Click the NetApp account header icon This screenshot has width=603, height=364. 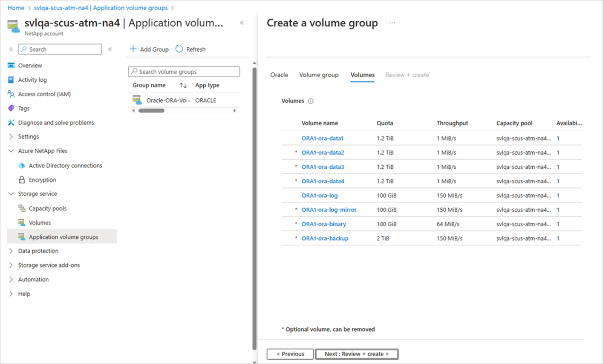14,26
